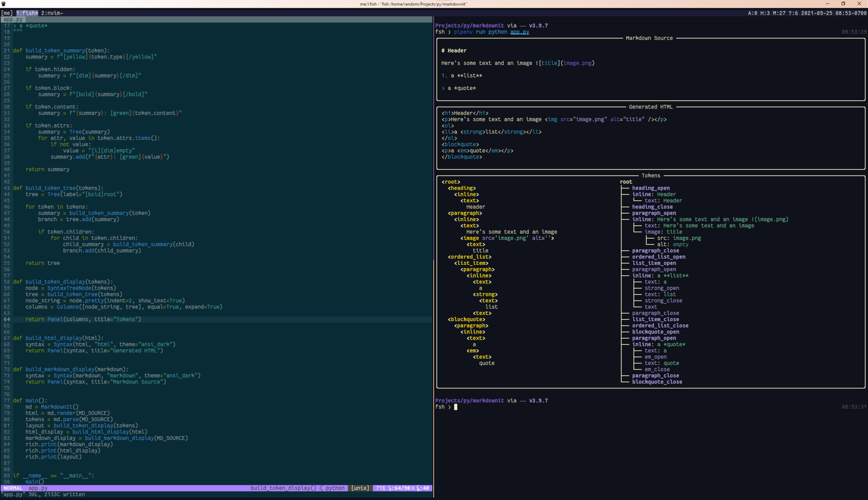Click the python filetype in nvim statusline

click(x=335, y=488)
